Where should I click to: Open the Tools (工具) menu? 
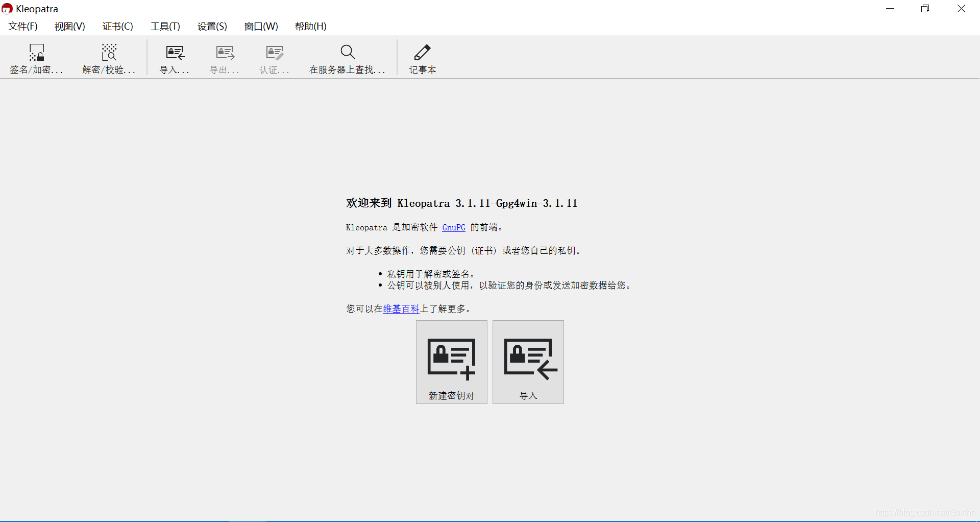click(165, 26)
